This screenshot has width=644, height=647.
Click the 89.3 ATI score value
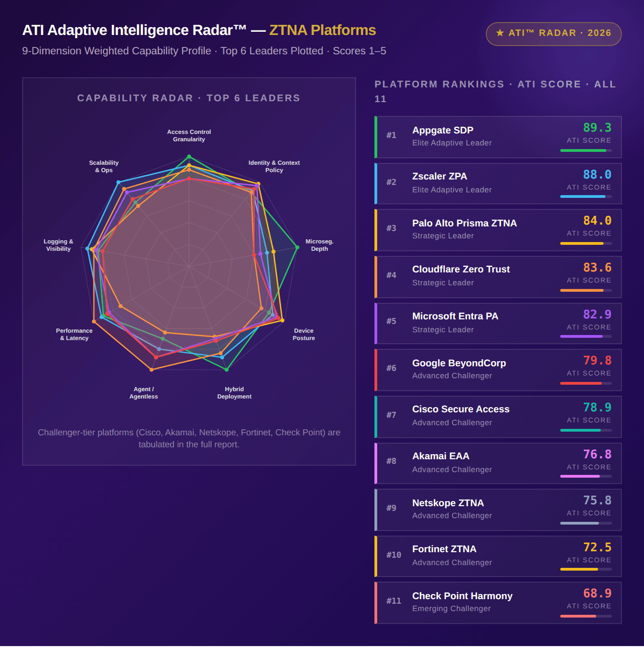coord(597,127)
